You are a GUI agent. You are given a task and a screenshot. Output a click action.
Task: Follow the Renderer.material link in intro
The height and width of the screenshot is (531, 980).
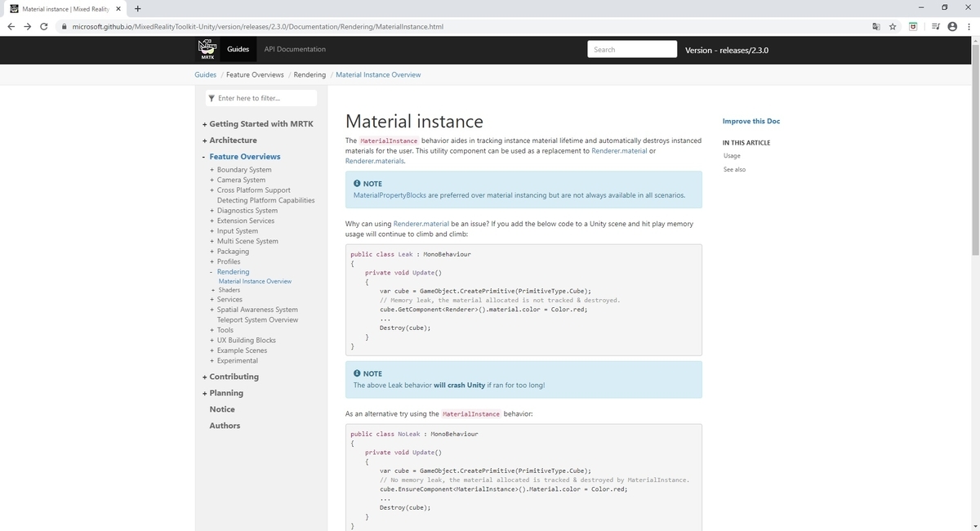pyautogui.click(x=619, y=151)
